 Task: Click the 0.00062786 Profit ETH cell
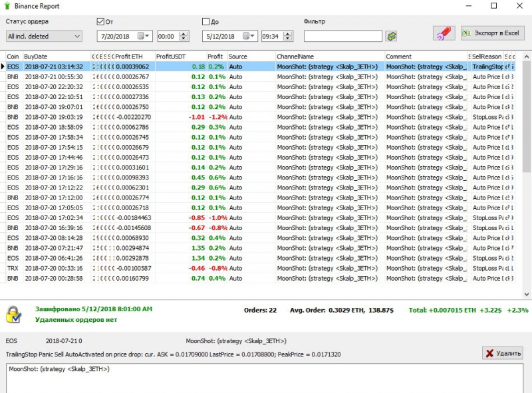point(134,127)
